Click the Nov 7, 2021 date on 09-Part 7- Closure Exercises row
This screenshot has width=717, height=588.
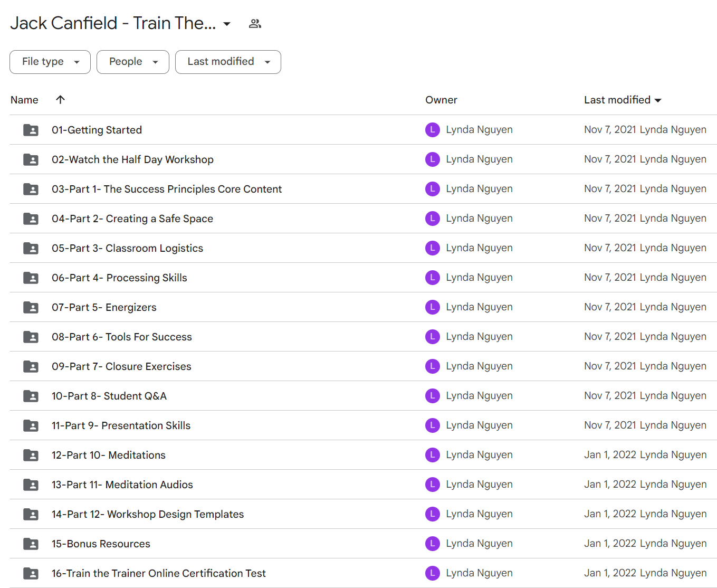(x=610, y=366)
